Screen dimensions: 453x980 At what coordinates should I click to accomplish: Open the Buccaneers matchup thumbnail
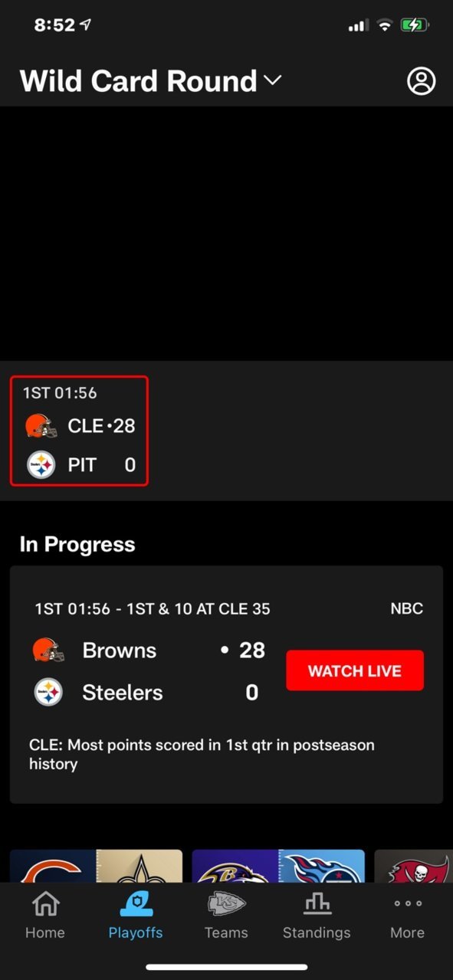(414, 866)
